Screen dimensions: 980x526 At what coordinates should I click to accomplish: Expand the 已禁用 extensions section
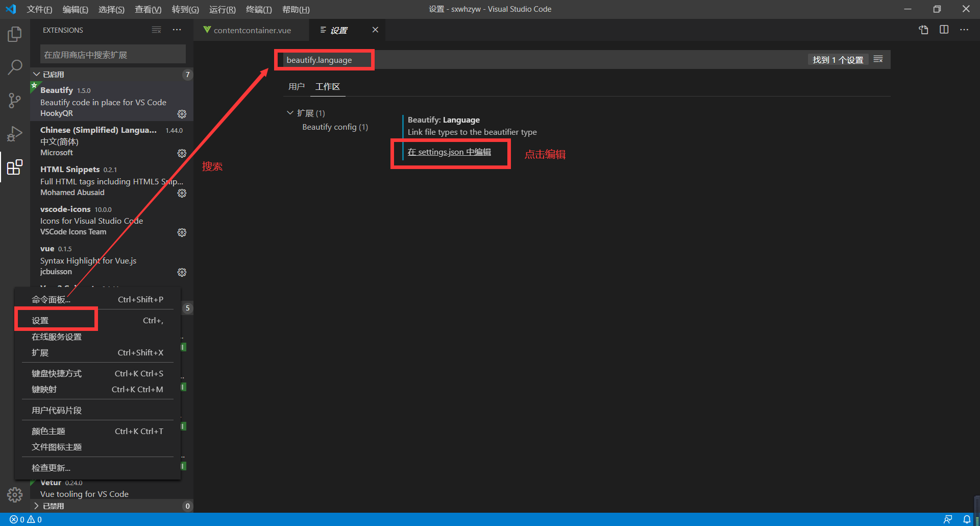pos(54,506)
